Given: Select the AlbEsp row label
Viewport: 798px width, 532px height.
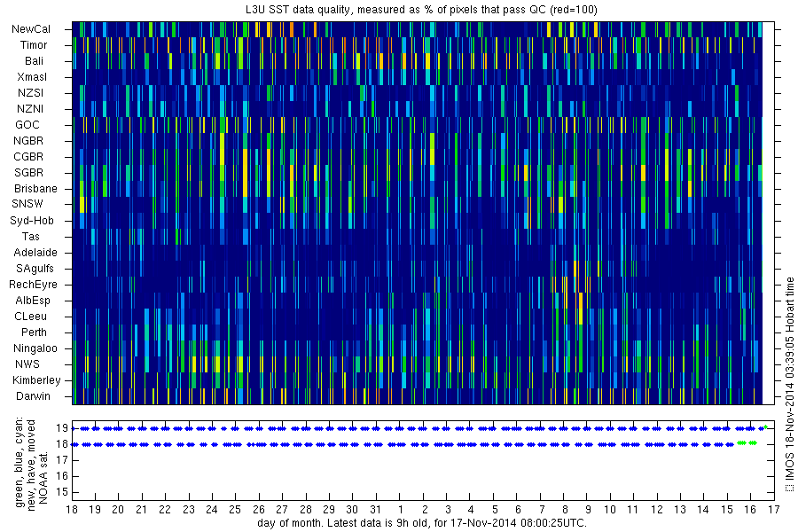Looking at the screenshot, I should coord(33,301).
